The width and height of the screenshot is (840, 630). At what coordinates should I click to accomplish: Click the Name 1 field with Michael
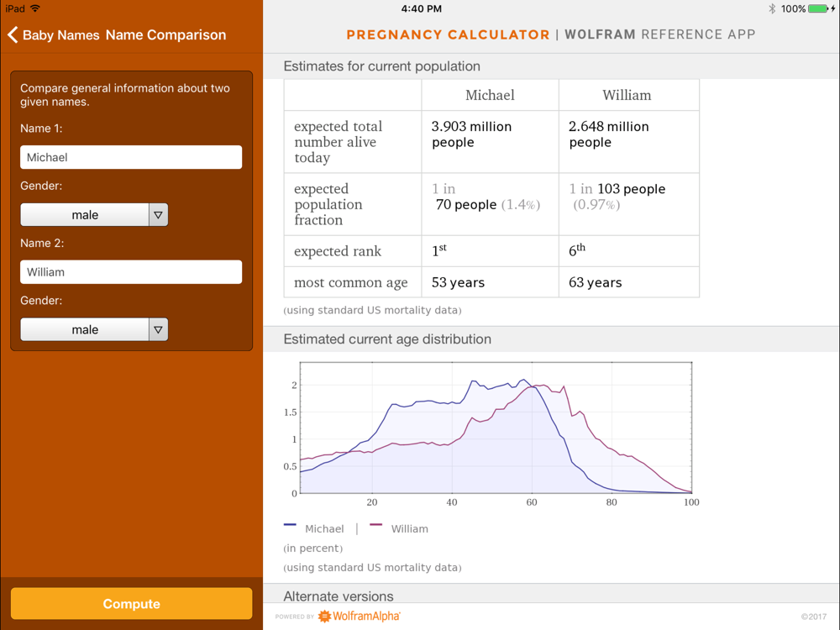(x=131, y=158)
